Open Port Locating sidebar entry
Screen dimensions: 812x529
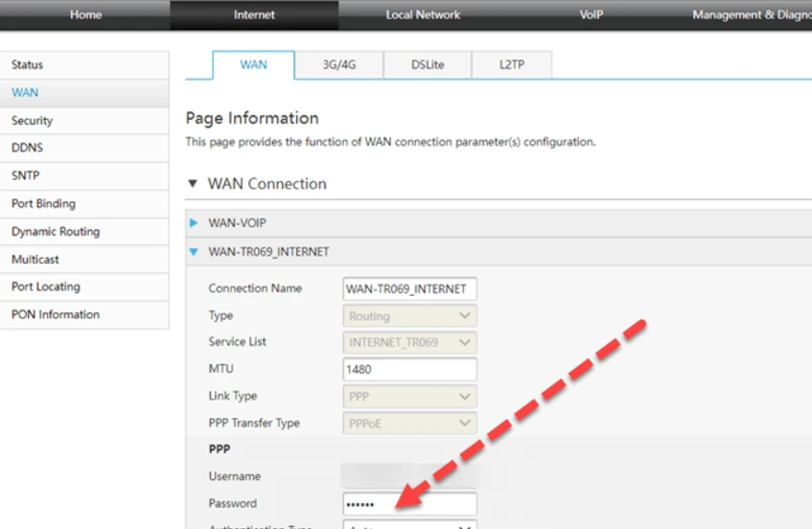(84, 287)
